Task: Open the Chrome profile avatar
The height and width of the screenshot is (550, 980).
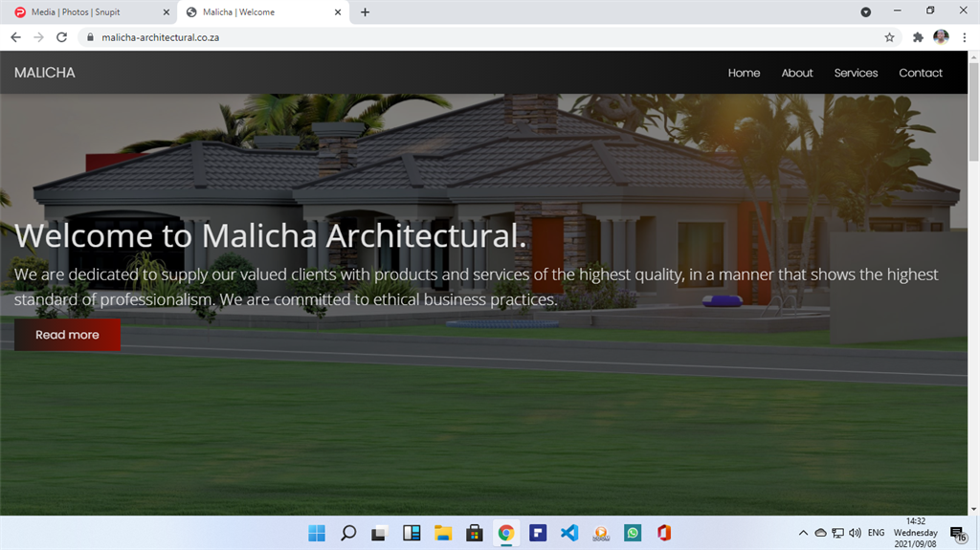Action: [x=941, y=37]
